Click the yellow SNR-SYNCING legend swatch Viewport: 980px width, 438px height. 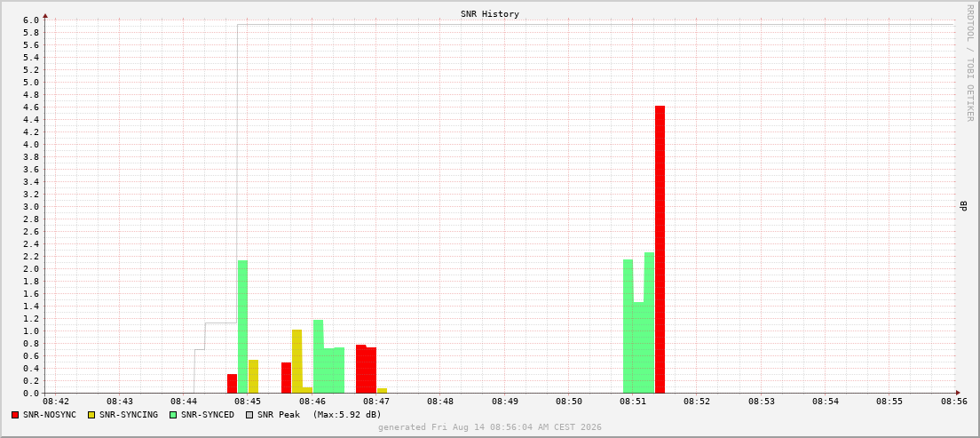tap(91, 414)
